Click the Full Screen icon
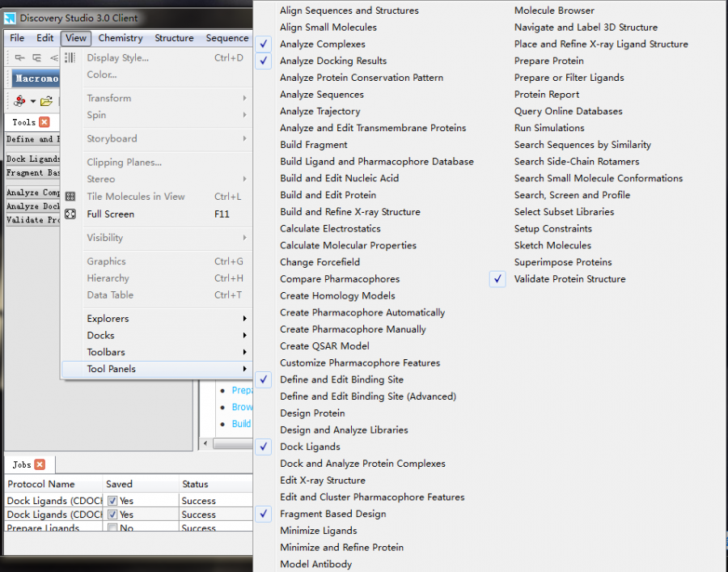The width and height of the screenshot is (728, 572). click(70, 214)
